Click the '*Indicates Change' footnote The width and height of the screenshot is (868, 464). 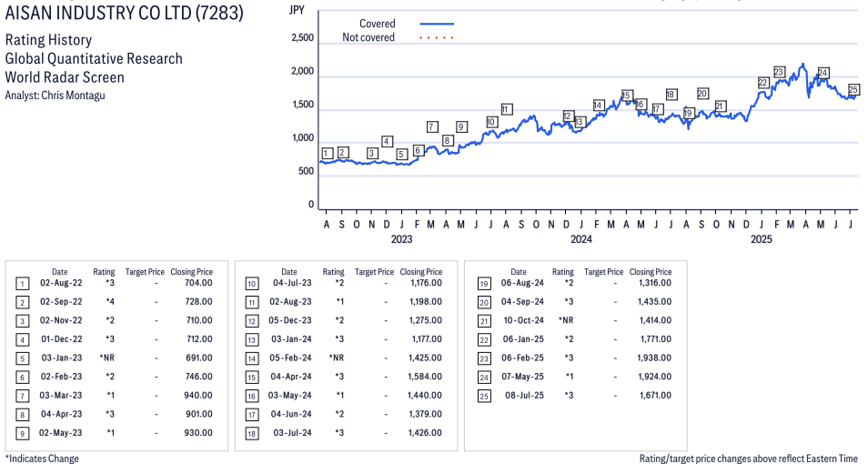(x=42, y=459)
